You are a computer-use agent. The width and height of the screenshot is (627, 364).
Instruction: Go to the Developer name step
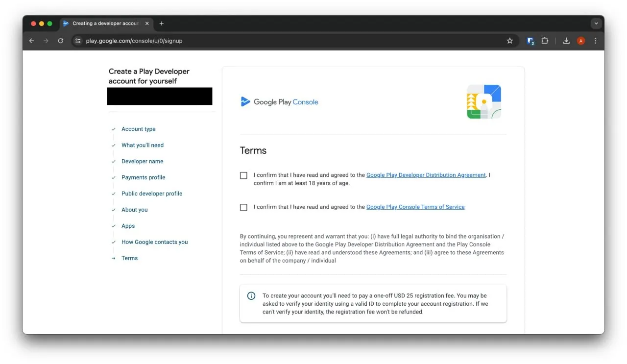point(143,162)
